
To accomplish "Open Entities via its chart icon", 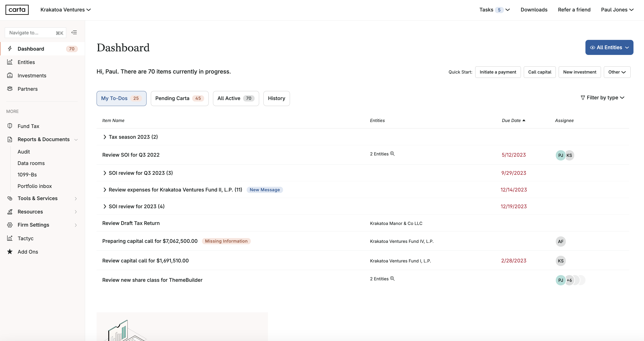I will 10,62.
